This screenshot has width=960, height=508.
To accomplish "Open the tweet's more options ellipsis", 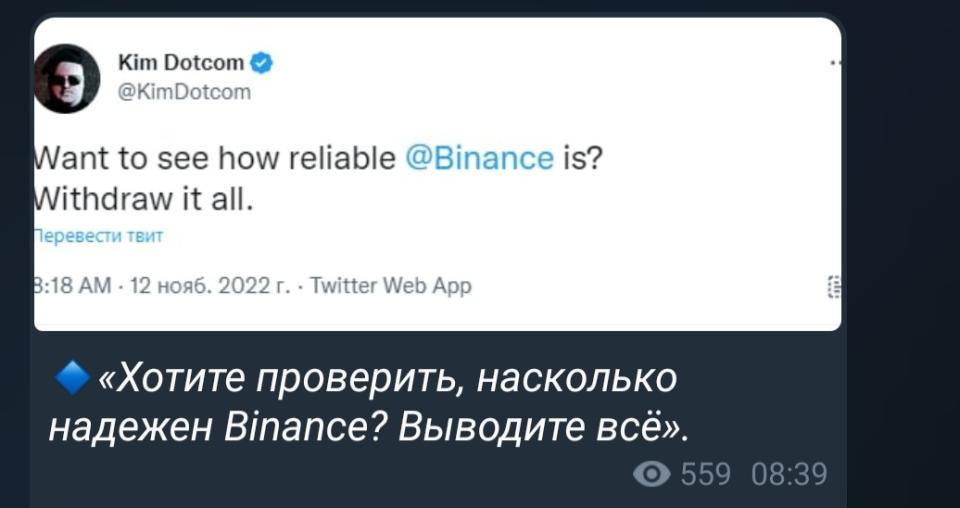I will [x=835, y=63].
